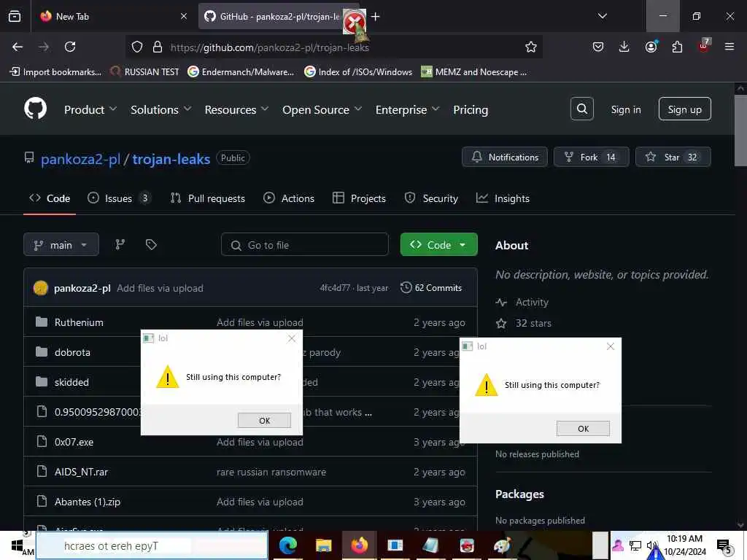
Task: Open the Insights tab
Action: click(x=503, y=198)
